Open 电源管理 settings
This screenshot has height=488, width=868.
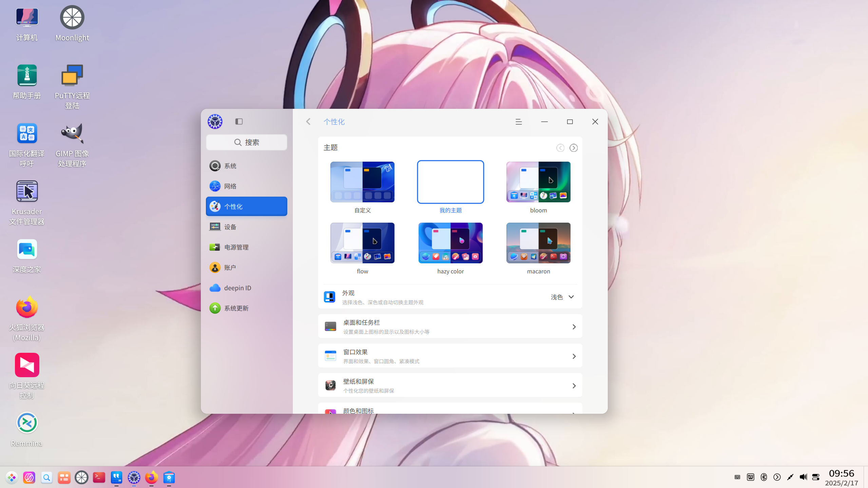(247, 247)
